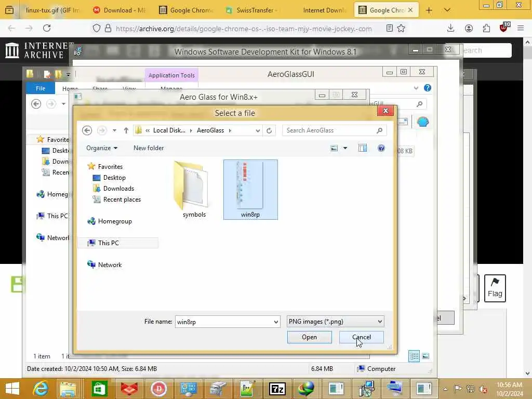
Task: Open explorer help icon in AeroGlassGUI window
Action: click(x=428, y=88)
